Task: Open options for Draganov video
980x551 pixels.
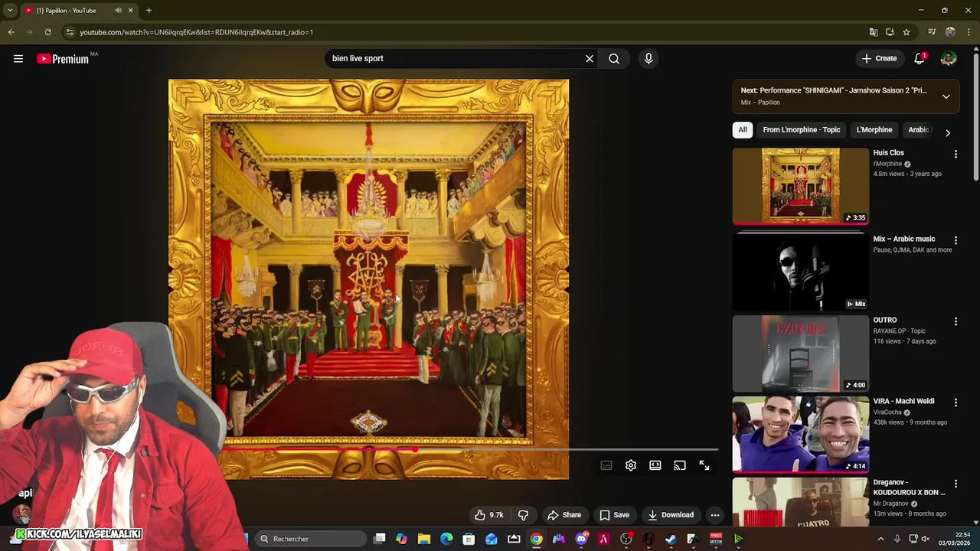Action: click(x=955, y=484)
